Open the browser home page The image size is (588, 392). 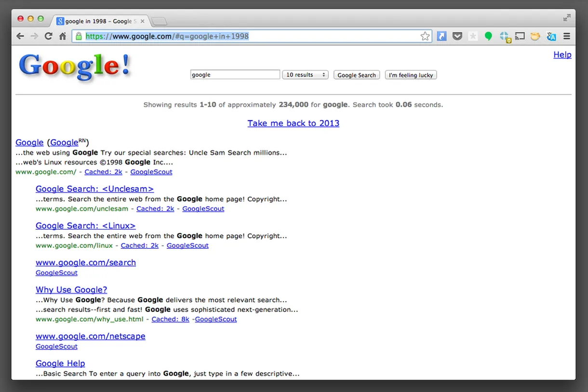pyautogui.click(x=63, y=36)
